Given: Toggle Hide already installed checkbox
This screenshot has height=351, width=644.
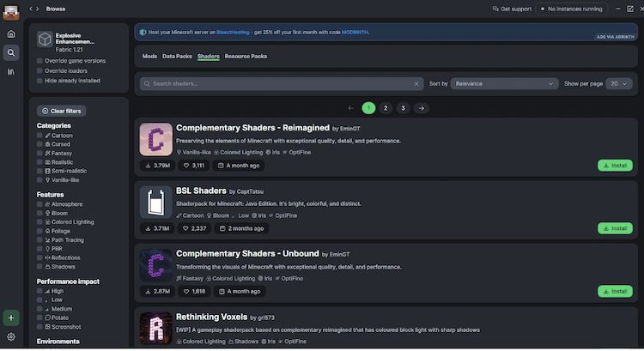Looking at the screenshot, I should [40, 79].
